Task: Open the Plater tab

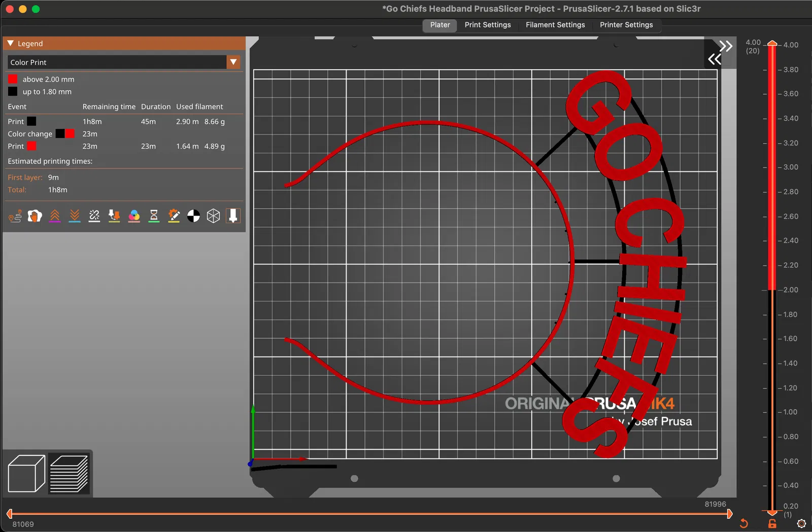Action: pyautogui.click(x=440, y=25)
